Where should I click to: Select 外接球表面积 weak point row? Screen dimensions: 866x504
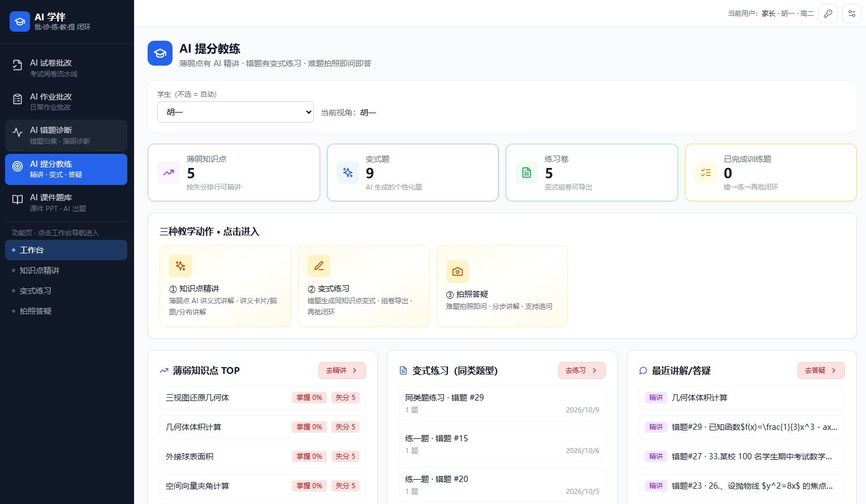coord(262,456)
